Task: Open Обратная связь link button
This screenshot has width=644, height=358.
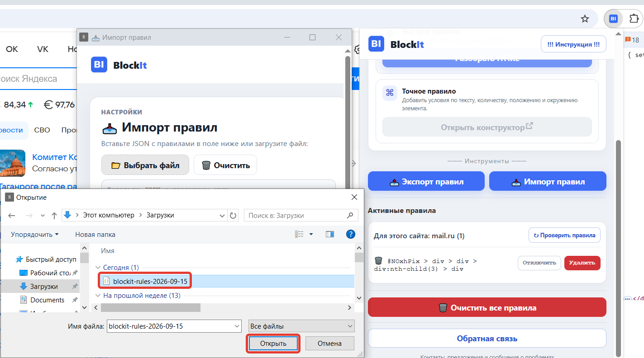Action: point(487,338)
